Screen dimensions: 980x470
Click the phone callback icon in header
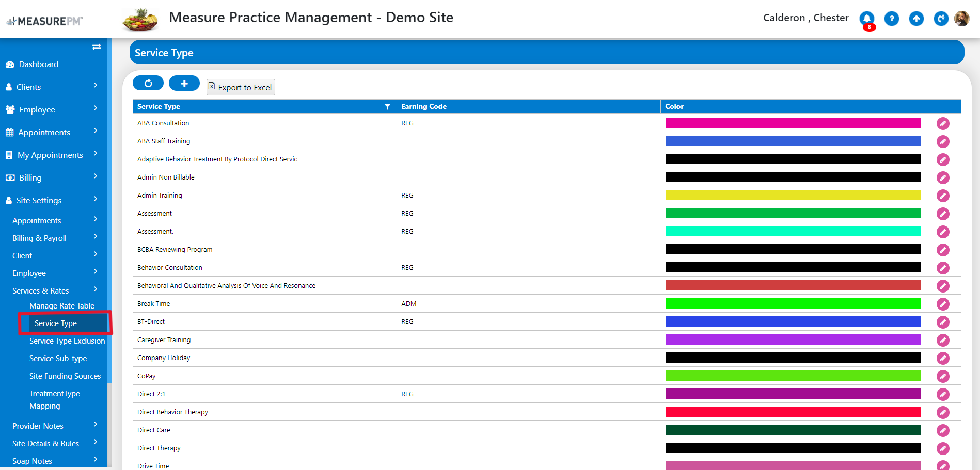tap(941, 19)
